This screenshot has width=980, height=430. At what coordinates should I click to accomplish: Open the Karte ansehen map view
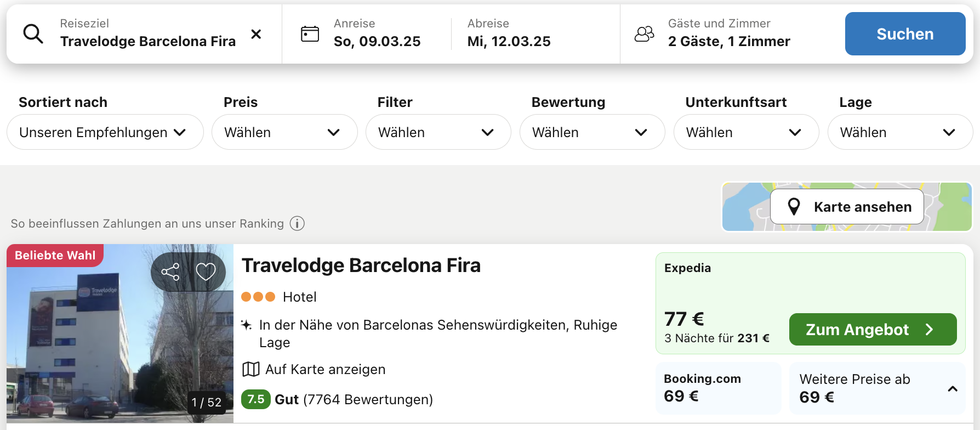click(x=847, y=207)
